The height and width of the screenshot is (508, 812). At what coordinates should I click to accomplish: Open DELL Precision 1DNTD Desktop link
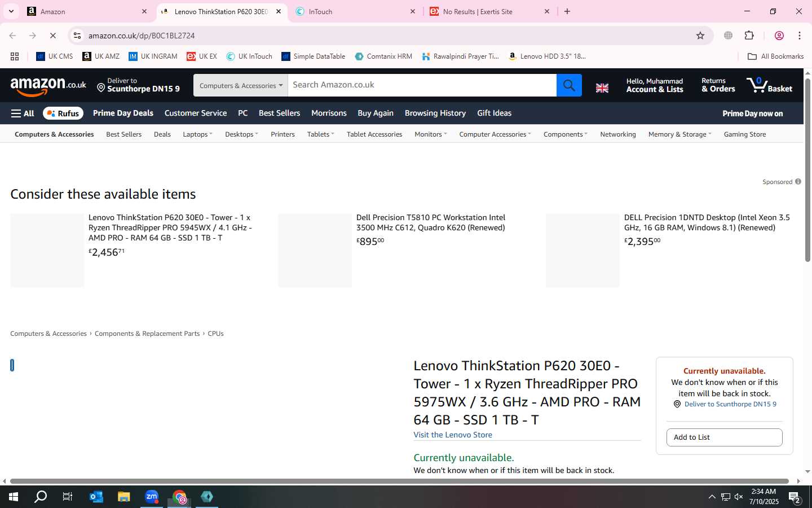pos(707,222)
